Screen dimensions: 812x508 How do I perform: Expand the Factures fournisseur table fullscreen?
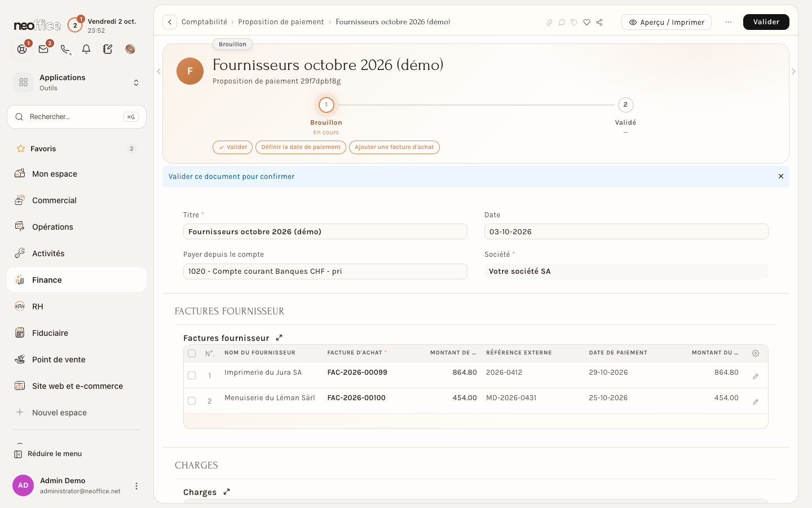coord(279,338)
